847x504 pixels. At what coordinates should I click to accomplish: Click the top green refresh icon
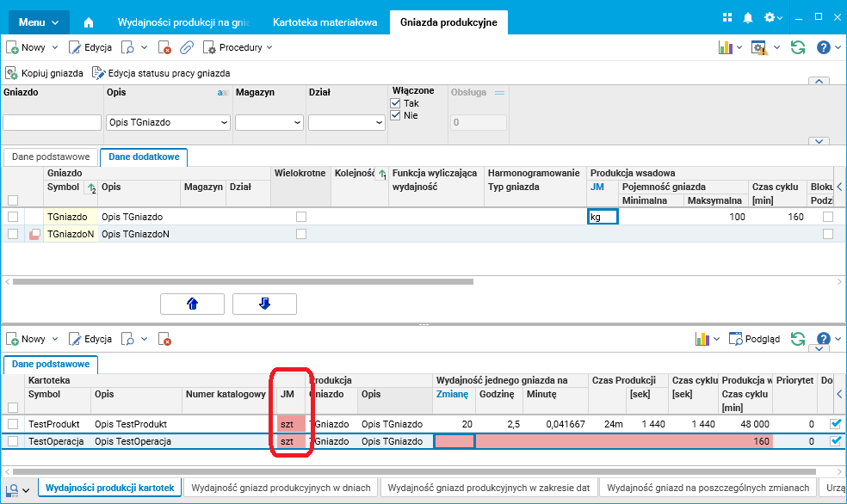798,47
